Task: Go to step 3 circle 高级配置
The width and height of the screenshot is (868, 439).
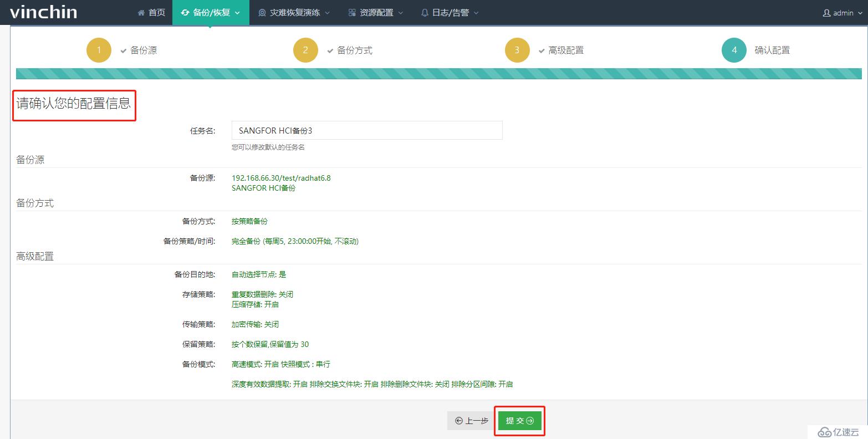Action: (x=517, y=50)
